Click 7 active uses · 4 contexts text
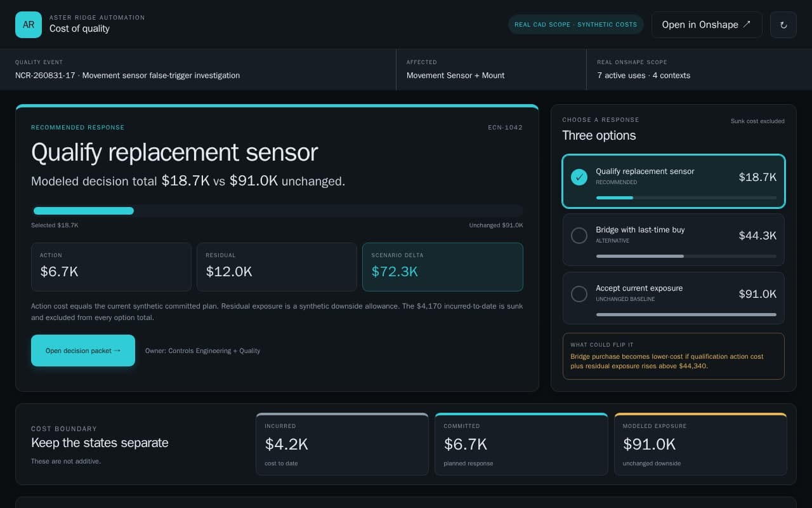The image size is (812, 508). point(643,76)
